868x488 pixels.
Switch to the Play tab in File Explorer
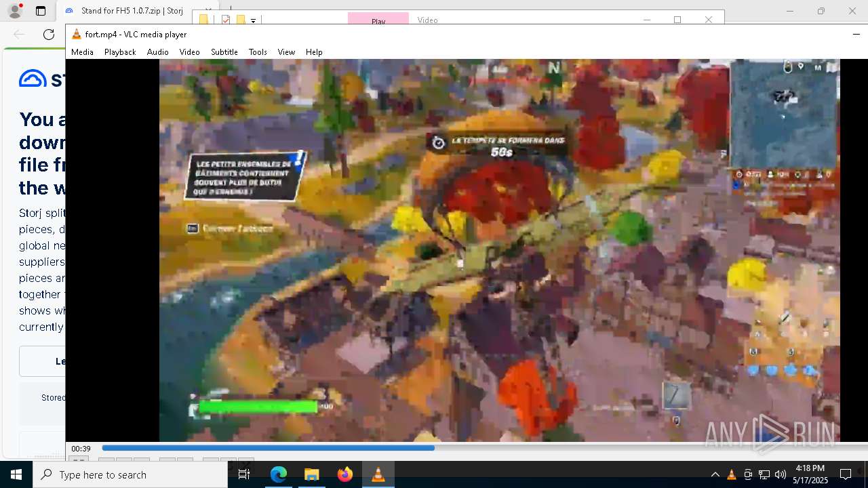(378, 20)
